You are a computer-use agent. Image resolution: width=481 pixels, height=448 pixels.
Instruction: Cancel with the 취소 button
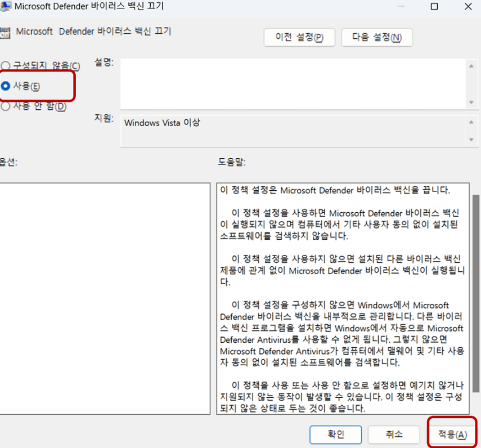[394, 434]
